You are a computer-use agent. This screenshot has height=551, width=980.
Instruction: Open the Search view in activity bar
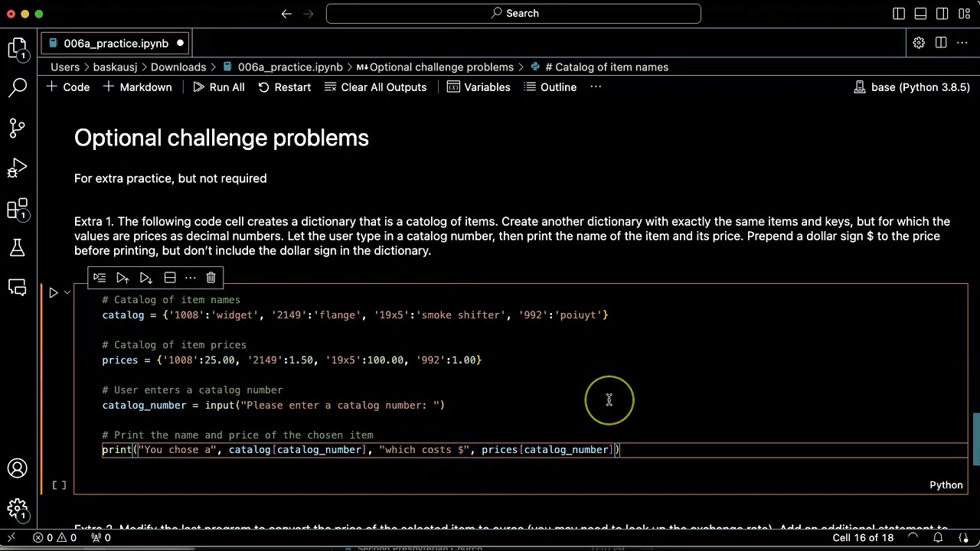(x=18, y=87)
